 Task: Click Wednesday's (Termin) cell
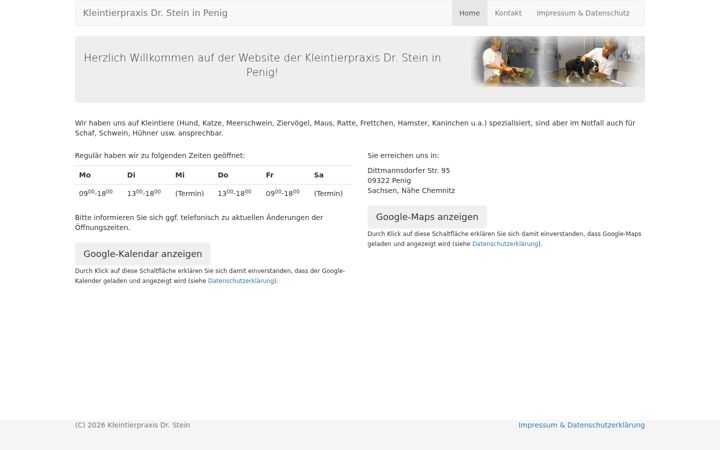[190, 193]
